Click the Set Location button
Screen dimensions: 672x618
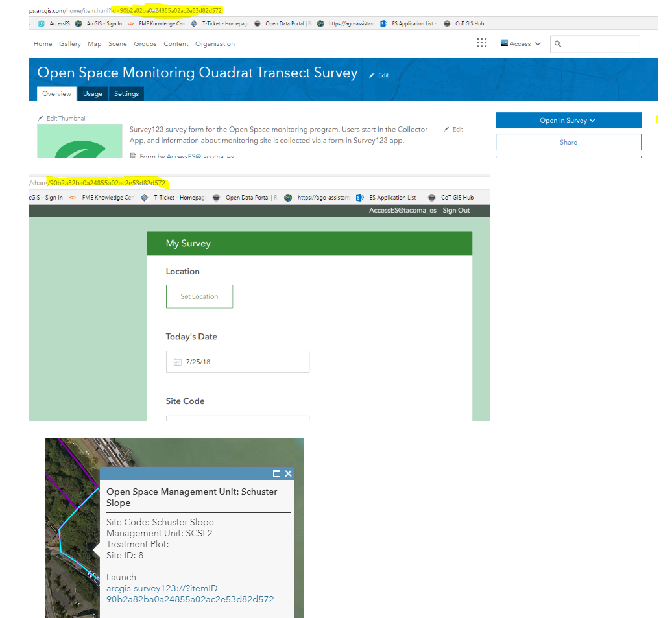(199, 296)
